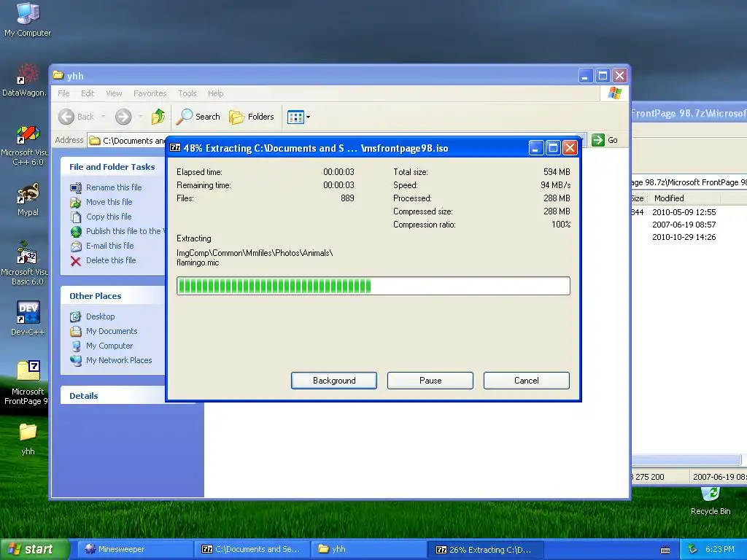747x560 pixels.
Task: Click Publish this file to the Web
Action: pyautogui.click(x=117, y=231)
